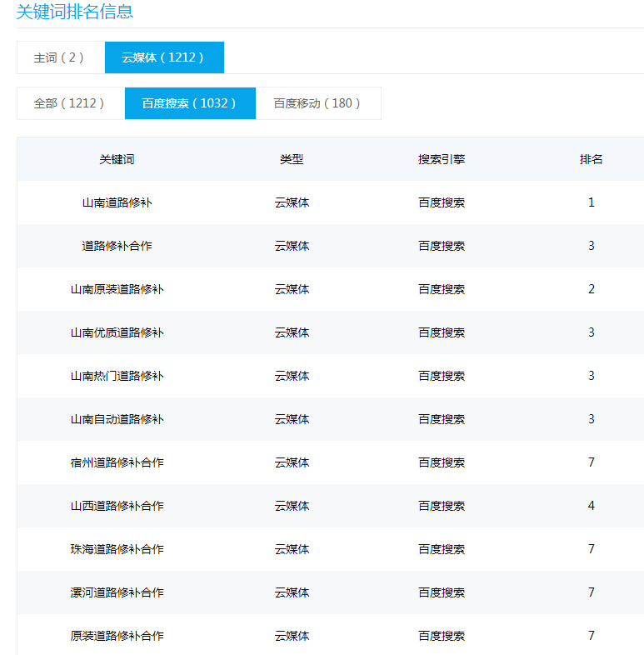This screenshot has height=655, width=644.
Task: Click 百度搜索 cell in 山南道路修补 row
Action: tap(442, 202)
